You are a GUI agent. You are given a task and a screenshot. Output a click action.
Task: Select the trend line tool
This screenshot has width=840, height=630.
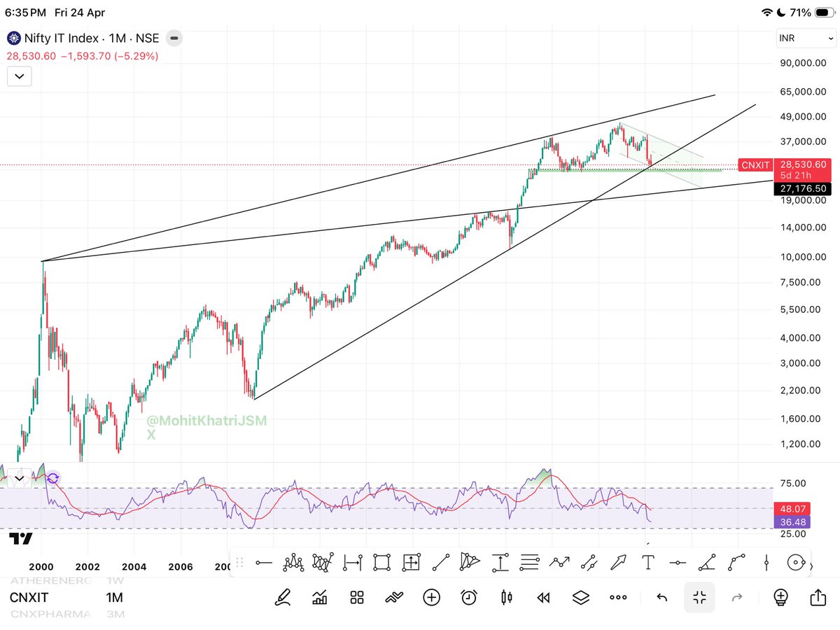pyautogui.click(x=441, y=562)
